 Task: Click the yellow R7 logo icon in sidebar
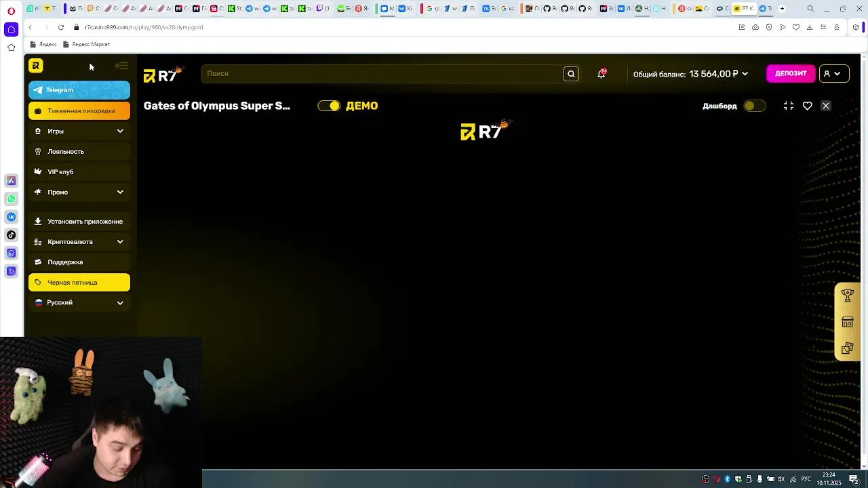(36, 65)
